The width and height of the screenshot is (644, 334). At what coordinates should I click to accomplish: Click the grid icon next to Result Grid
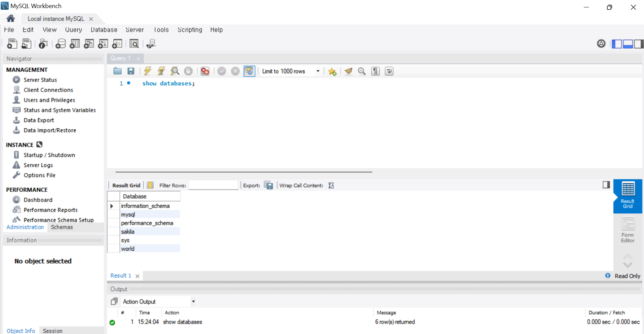150,185
